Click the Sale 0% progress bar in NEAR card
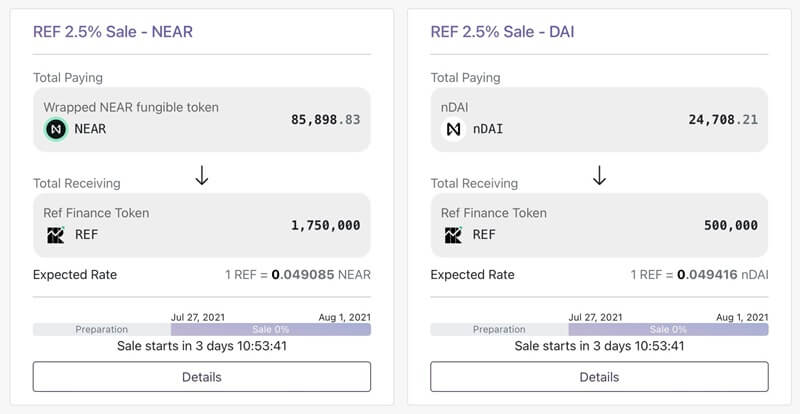The image size is (800, 414). pyautogui.click(x=271, y=329)
